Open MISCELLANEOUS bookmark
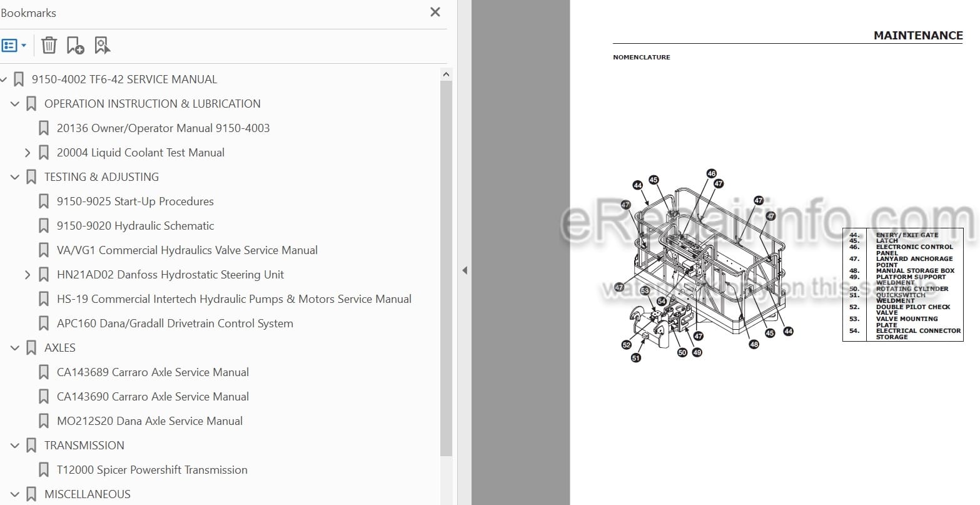The width and height of the screenshot is (980, 505). (88, 494)
